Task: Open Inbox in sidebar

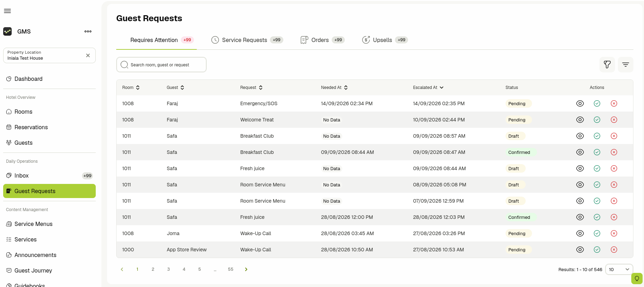Action: 49,175
